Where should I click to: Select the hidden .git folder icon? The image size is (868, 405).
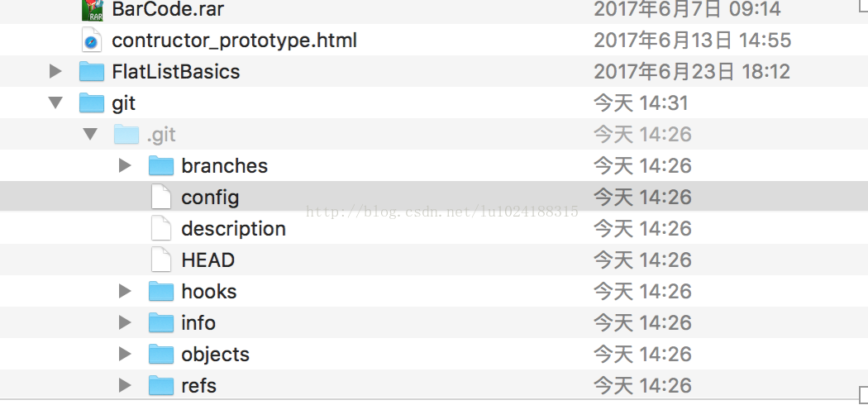click(x=126, y=135)
